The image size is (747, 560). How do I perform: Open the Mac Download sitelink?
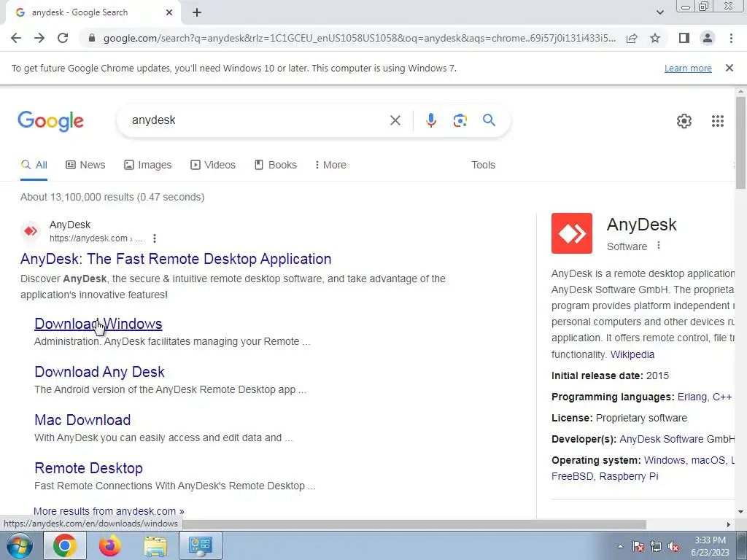(82, 420)
